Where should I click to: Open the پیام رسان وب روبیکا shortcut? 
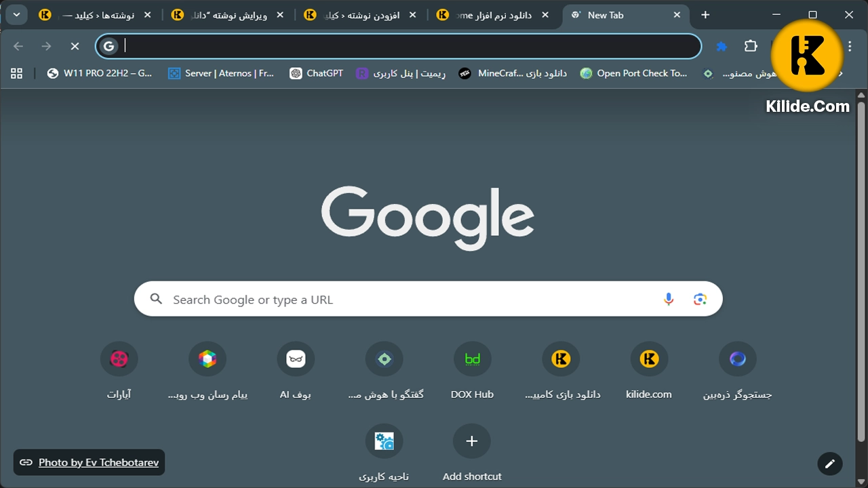click(208, 370)
